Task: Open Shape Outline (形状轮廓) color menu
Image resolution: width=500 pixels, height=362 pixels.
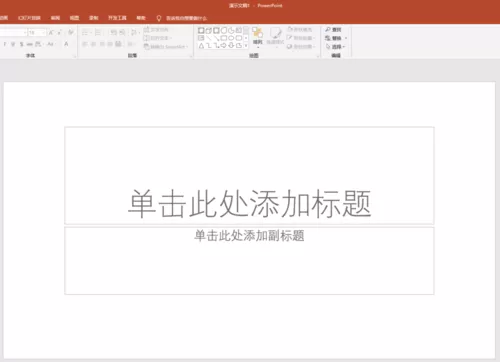Action: click(301, 38)
